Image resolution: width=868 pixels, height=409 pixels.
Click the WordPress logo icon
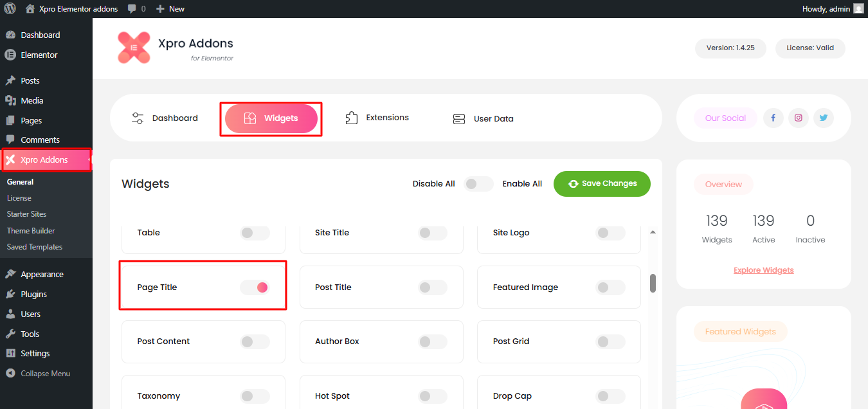(x=10, y=9)
